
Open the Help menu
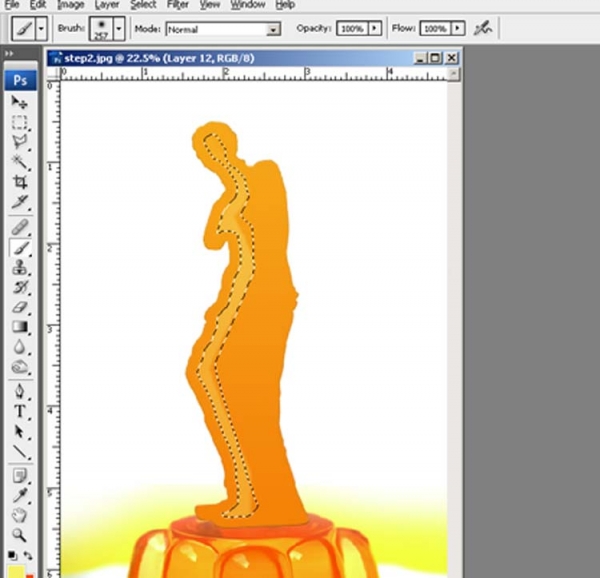tap(285, 5)
